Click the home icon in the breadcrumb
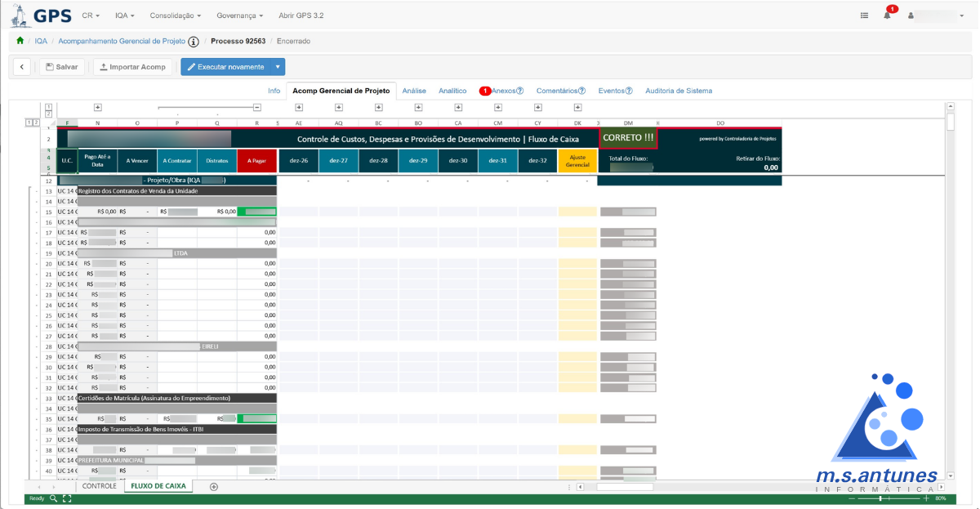980x509 pixels. point(21,39)
